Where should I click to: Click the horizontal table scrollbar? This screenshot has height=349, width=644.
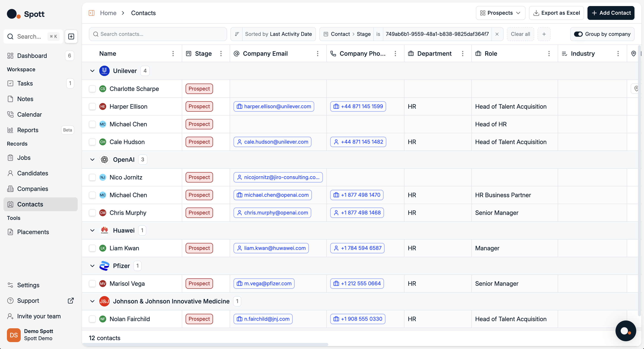click(205, 345)
